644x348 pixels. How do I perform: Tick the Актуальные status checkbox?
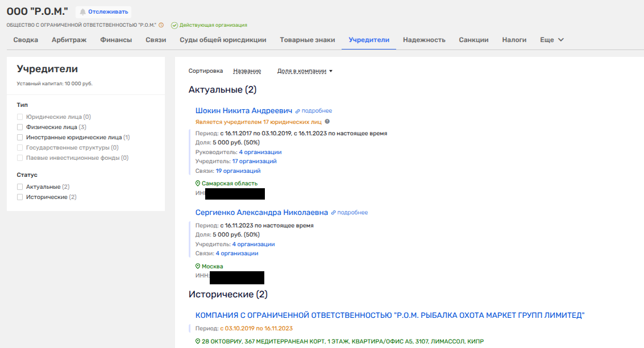pyautogui.click(x=20, y=187)
